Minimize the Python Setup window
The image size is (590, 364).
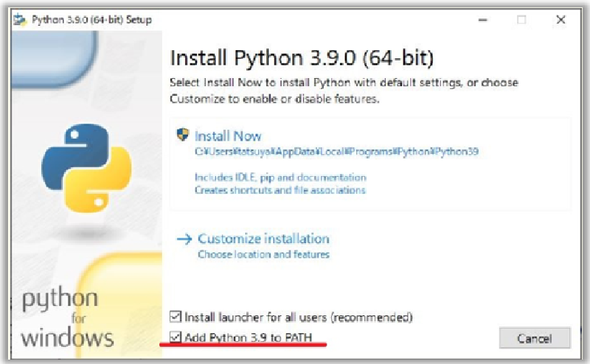(x=485, y=20)
